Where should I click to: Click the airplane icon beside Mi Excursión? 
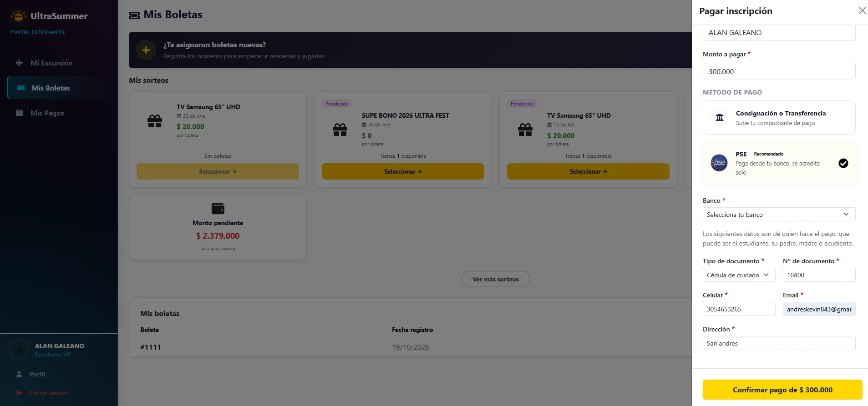20,63
